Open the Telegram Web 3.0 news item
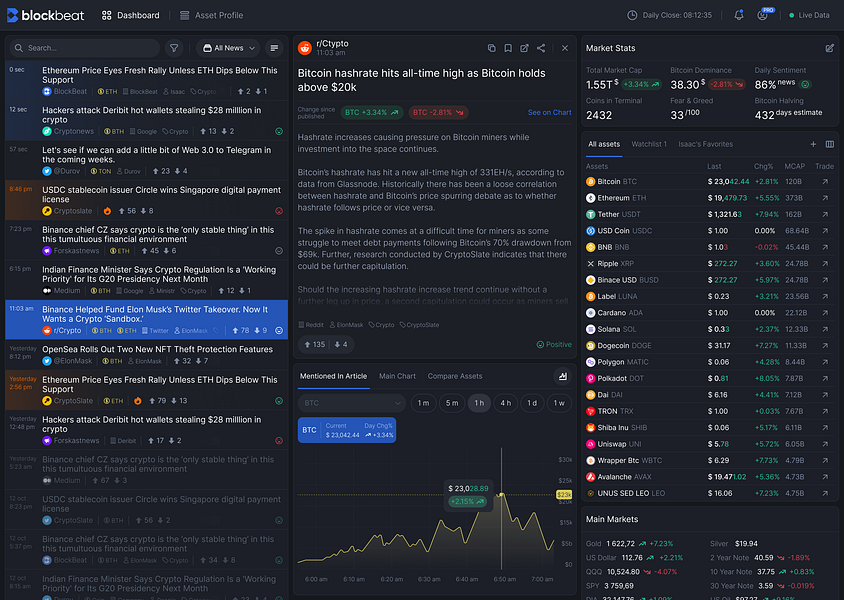844x600 pixels. pos(146,160)
